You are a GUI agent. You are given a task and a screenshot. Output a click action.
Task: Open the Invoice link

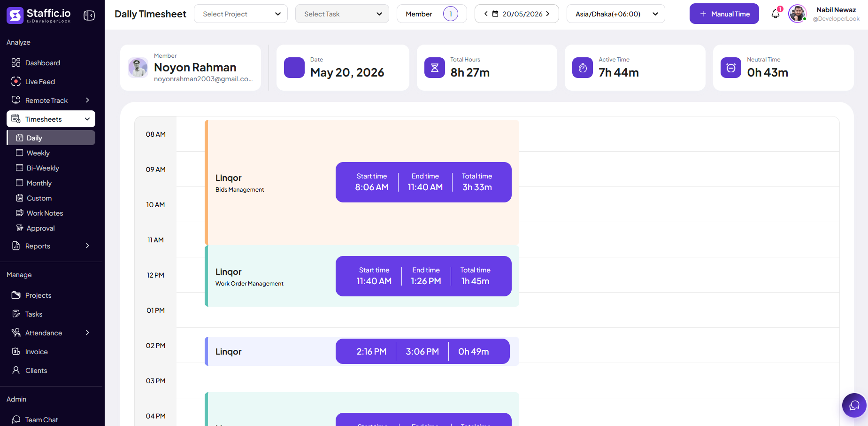tap(37, 351)
